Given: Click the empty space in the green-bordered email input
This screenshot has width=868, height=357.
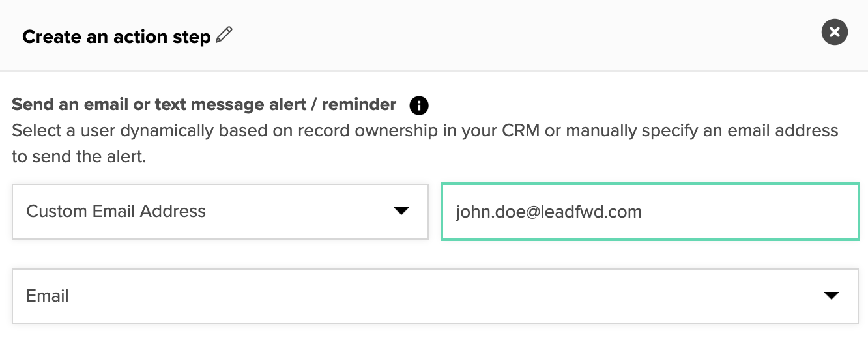Looking at the screenshot, I should click(749, 212).
